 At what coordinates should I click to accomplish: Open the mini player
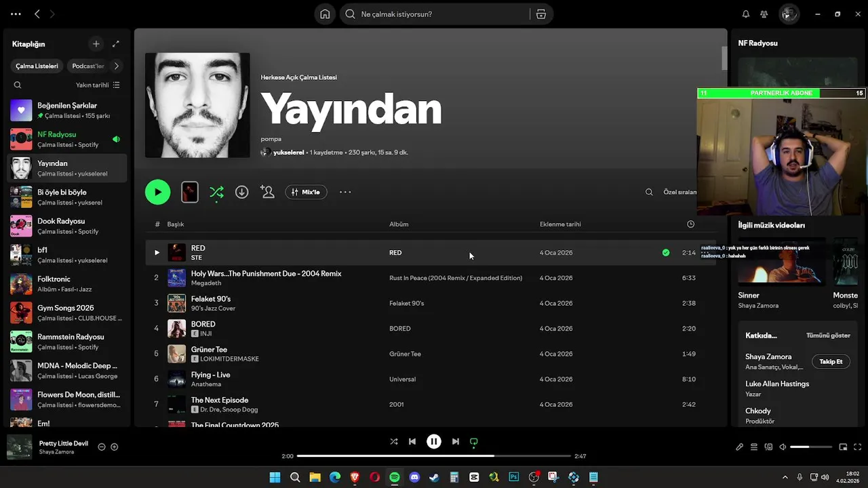point(843,447)
